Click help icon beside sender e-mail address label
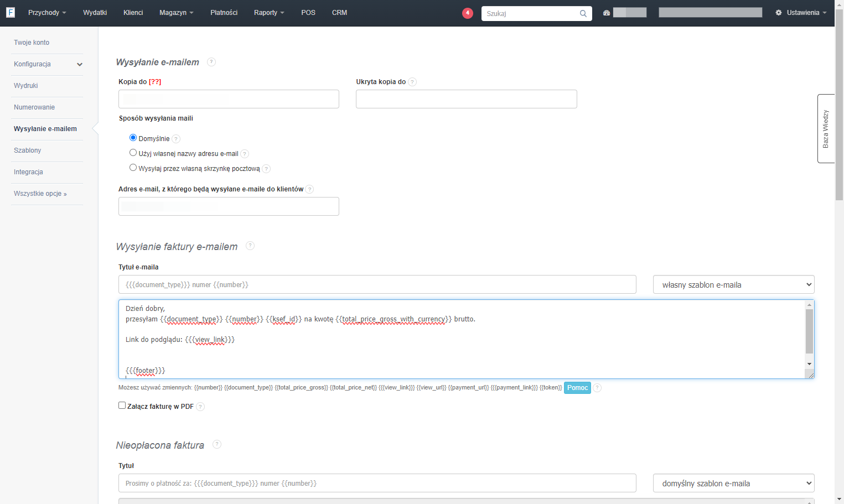The width and height of the screenshot is (844, 504). [x=309, y=189]
